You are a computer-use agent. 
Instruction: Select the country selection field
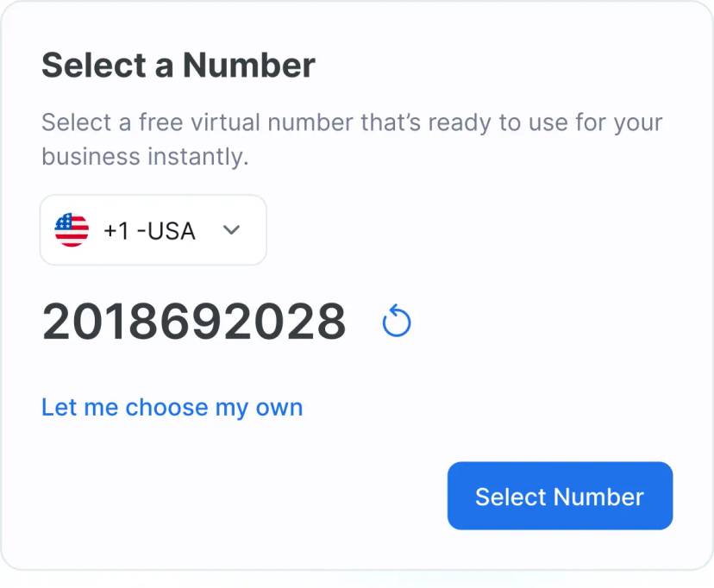(x=153, y=230)
